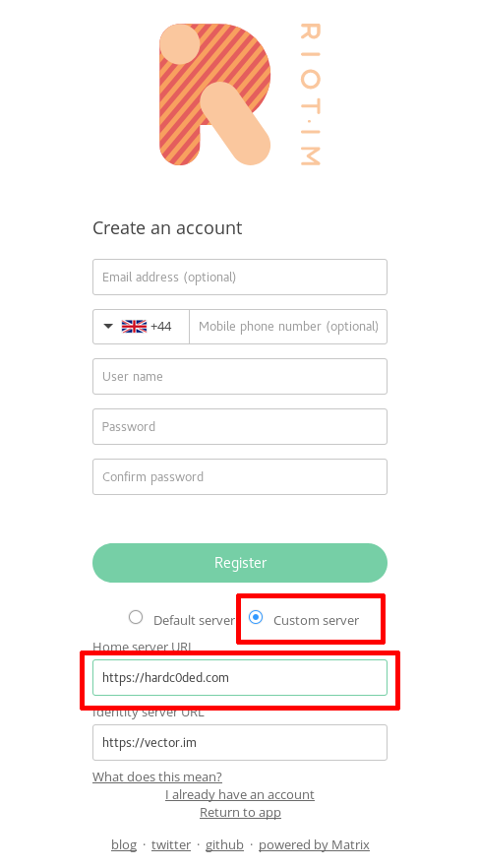This screenshot has width=478, height=868.
Task: Open the country code dropdown arrow
Action: click(x=108, y=326)
